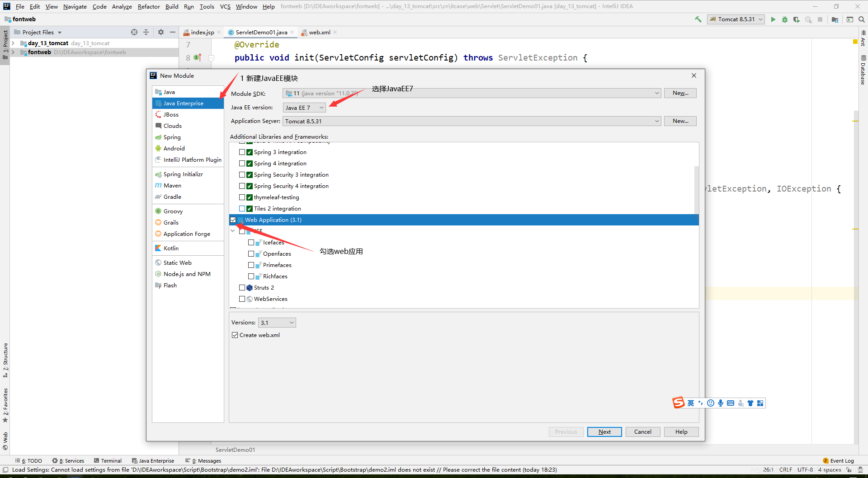Close the New Module dialog
The image size is (868, 478).
(x=694, y=75)
